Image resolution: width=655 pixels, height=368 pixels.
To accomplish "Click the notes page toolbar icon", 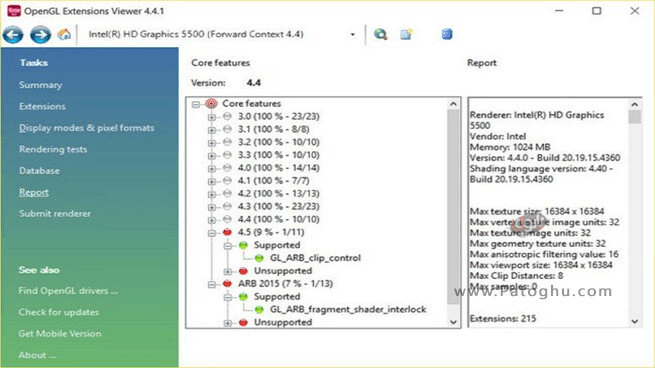I will click(x=406, y=34).
